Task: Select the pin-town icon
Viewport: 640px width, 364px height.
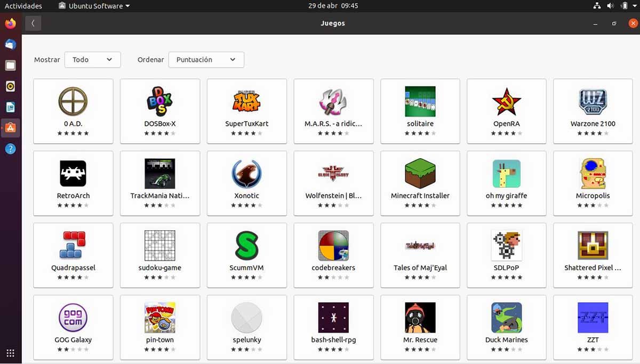Action: click(x=160, y=318)
